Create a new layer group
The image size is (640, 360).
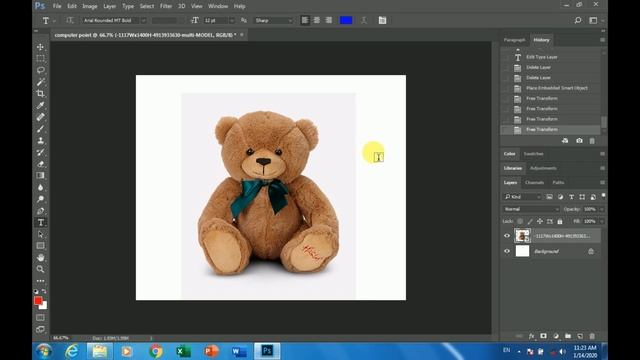[x=568, y=336]
